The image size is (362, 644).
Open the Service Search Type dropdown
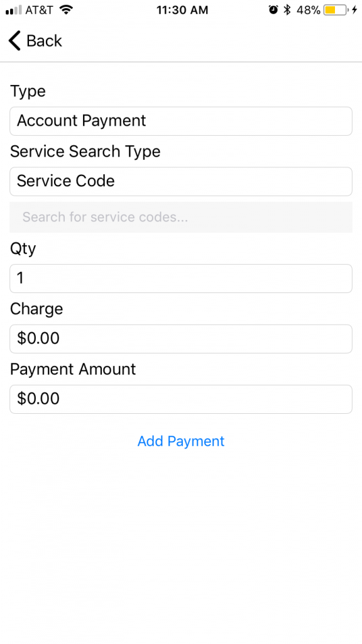coord(181,182)
